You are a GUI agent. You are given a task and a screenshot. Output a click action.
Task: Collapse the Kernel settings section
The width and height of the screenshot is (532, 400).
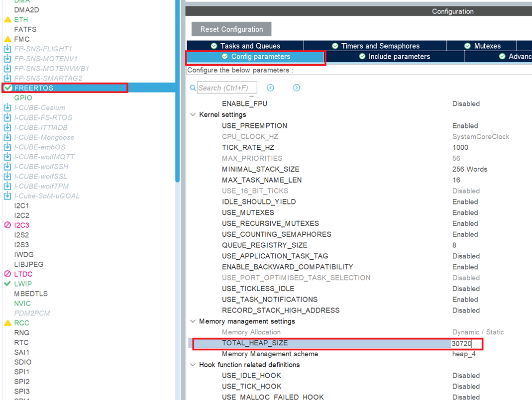(193, 113)
